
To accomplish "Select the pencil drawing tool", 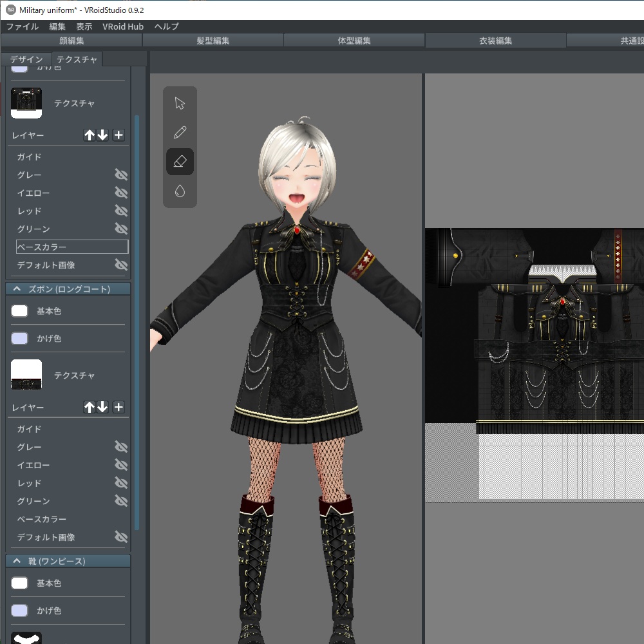I will click(180, 132).
